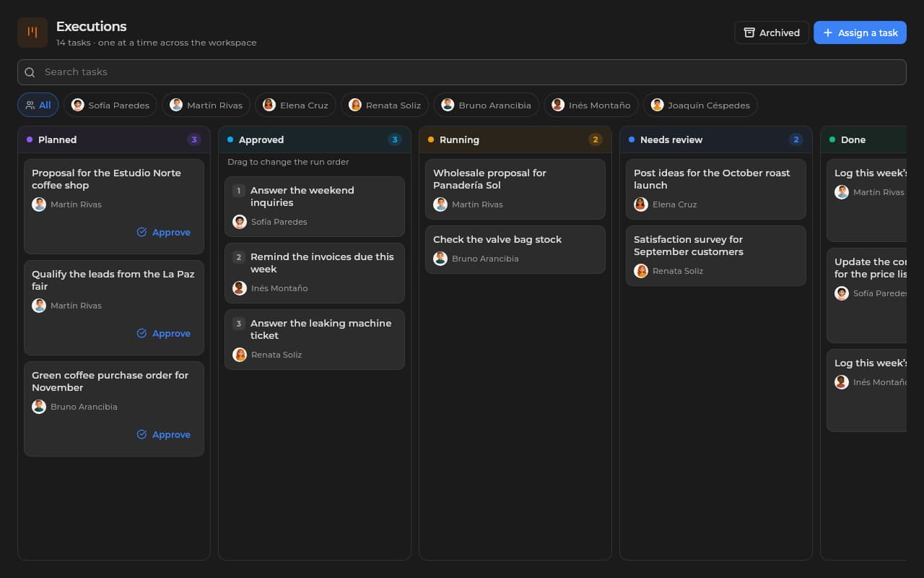Open the Proposal for Estudio Norte card title
The height and width of the screenshot is (578, 924).
tap(107, 179)
